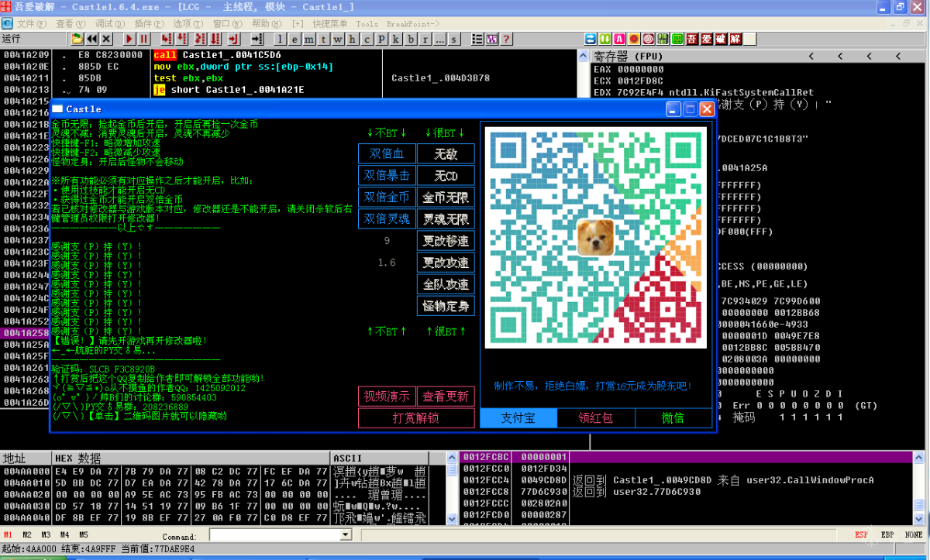Open Patches with the 'P' toolbar button
The width and height of the screenshot is (930, 560).
(x=382, y=39)
